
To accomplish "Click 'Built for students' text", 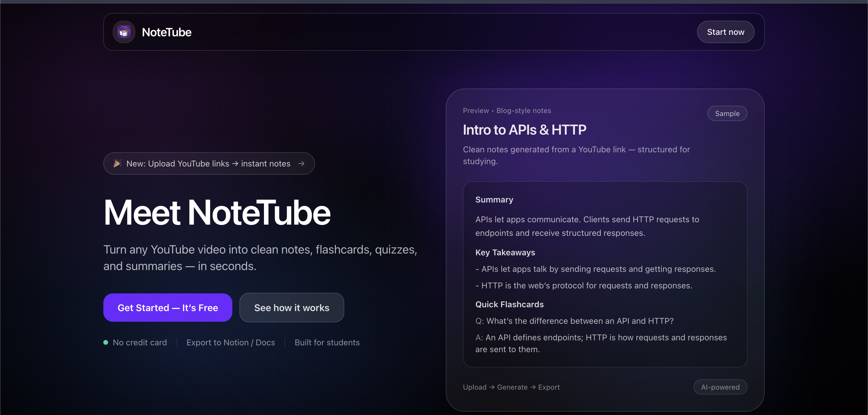I will point(327,343).
